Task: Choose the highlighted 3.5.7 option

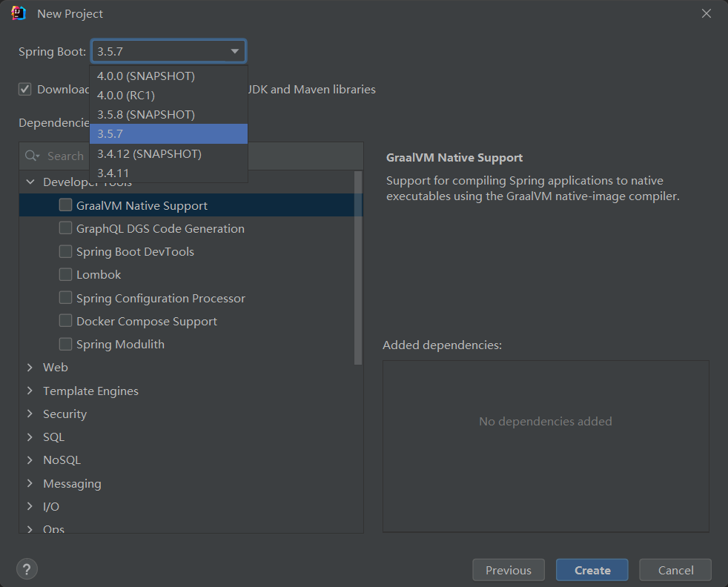Action: 168,133
